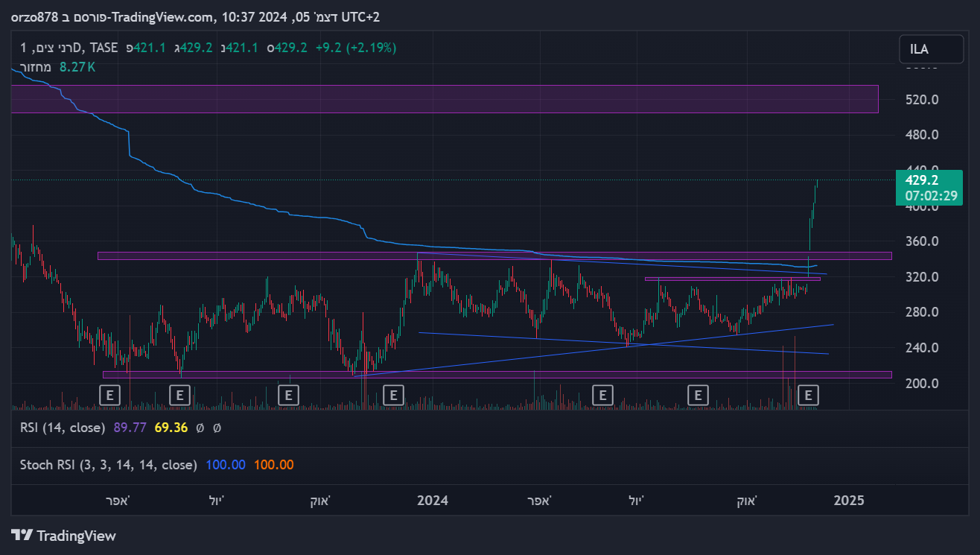Viewport: 980px width, 555px height.
Task: Click the 2025 year label on time axis
Action: pyautogui.click(x=849, y=500)
